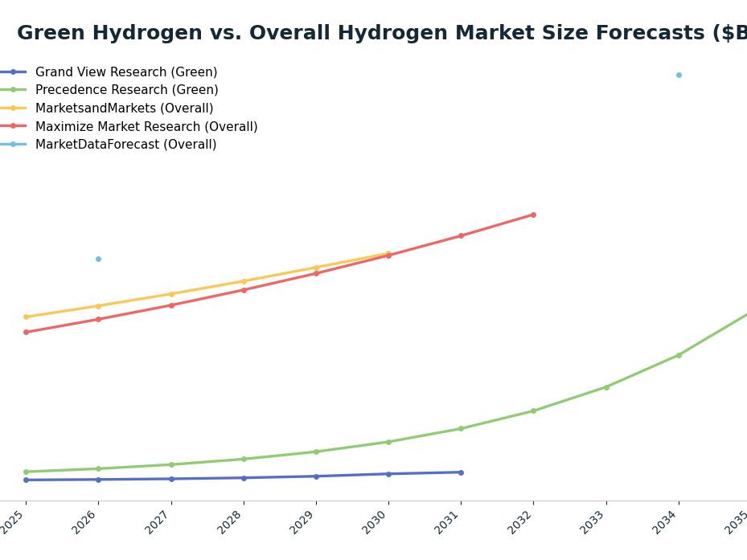Click MarketDataForecast light blue point at 2034
Viewport: 747px width, 560px height.
click(679, 76)
